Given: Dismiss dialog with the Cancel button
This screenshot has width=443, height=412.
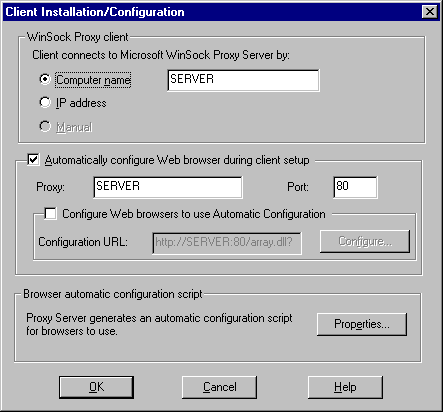Looking at the screenshot, I should point(219,387).
